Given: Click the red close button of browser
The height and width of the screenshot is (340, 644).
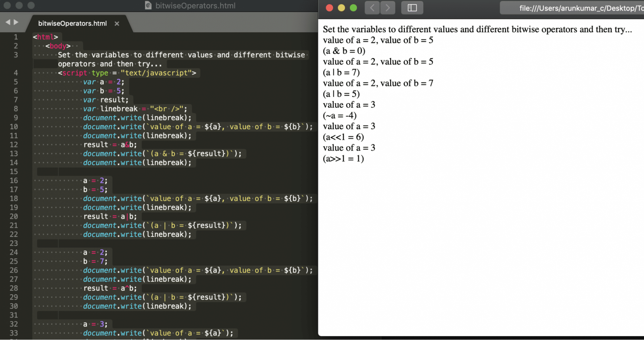Looking at the screenshot, I should tap(330, 8).
